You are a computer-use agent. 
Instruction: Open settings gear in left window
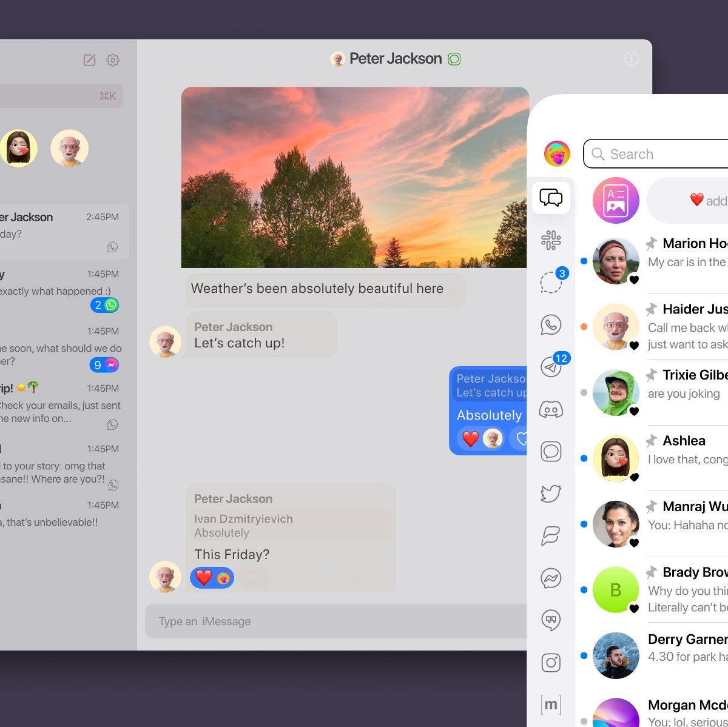[113, 60]
